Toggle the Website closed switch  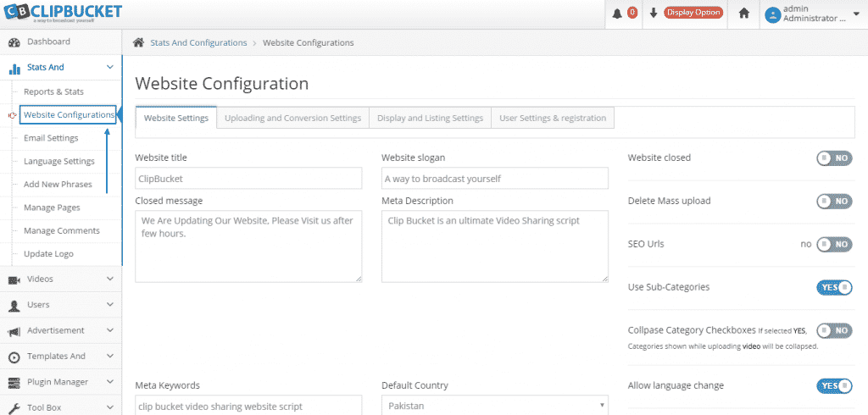834,158
